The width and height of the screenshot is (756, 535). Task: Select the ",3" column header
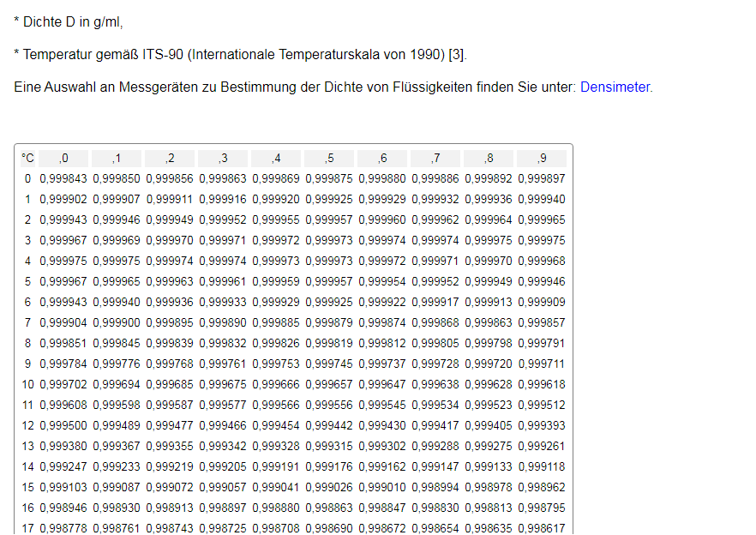[223, 158]
